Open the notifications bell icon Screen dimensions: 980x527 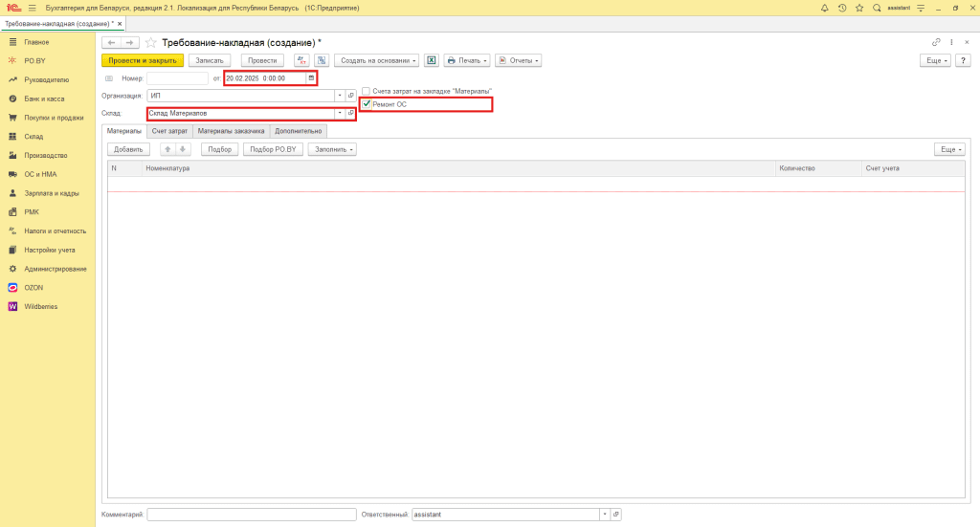824,8
